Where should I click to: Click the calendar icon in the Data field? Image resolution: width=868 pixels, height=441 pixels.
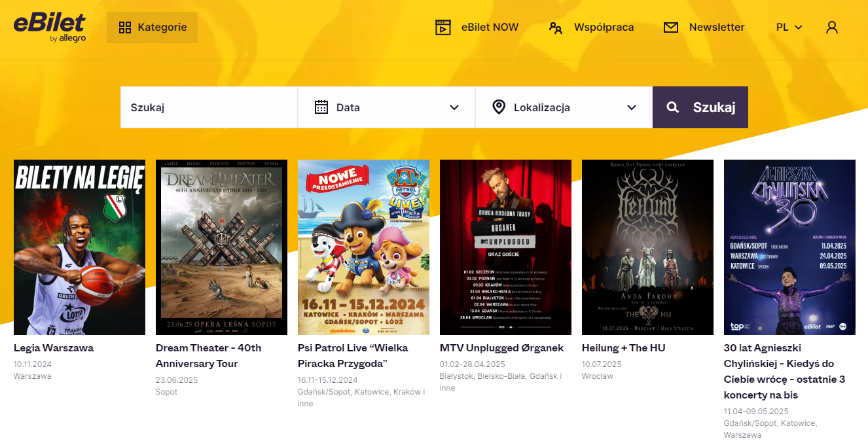321,107
